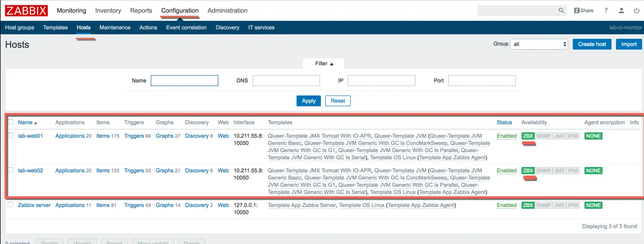Click NONE encryption badge for Zabbix server

(593, 205)
